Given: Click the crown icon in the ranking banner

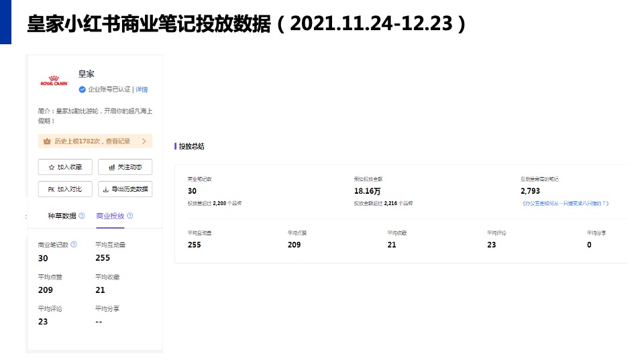Looking at the screenshot, I should pyautogui.click(x=47, y=141).
